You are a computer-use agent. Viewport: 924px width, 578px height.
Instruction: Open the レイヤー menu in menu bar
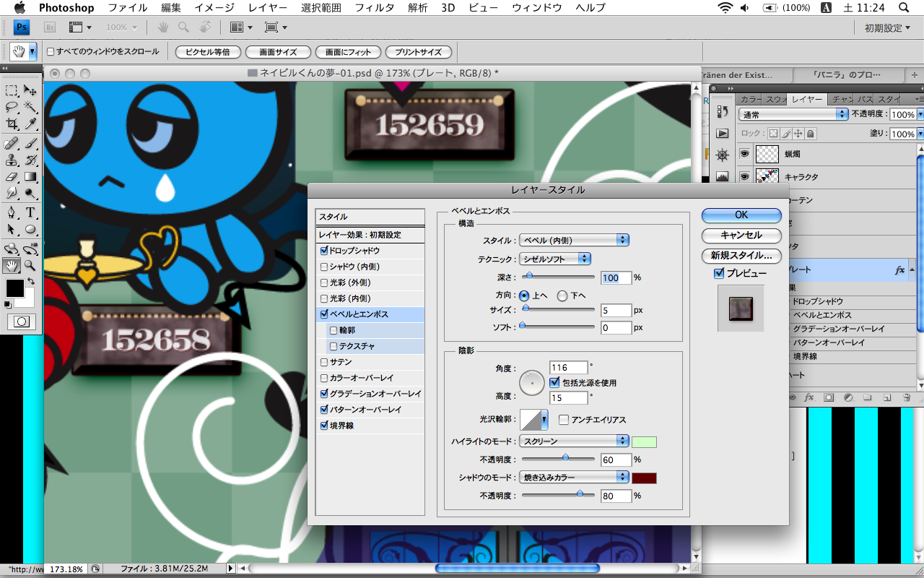click(x=267, y=8)
